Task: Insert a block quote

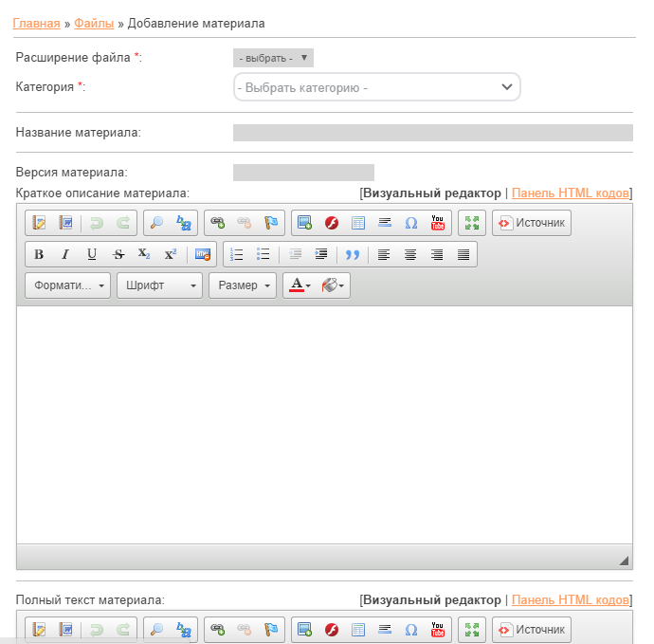Action: (353, 254)
